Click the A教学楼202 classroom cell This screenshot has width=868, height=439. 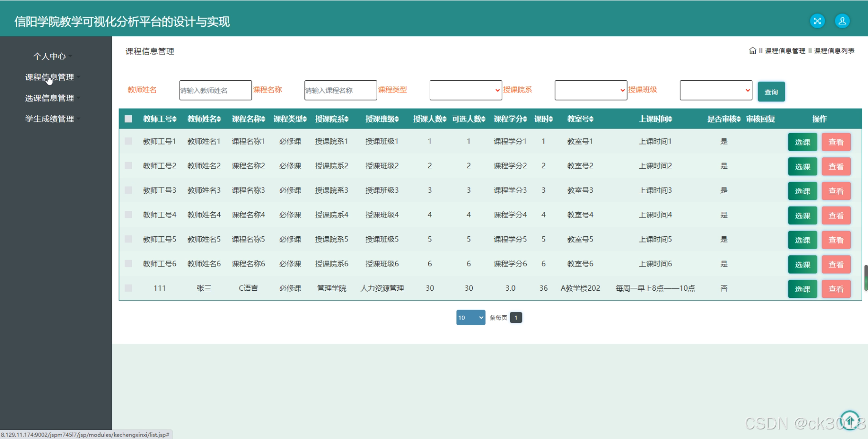580,288
